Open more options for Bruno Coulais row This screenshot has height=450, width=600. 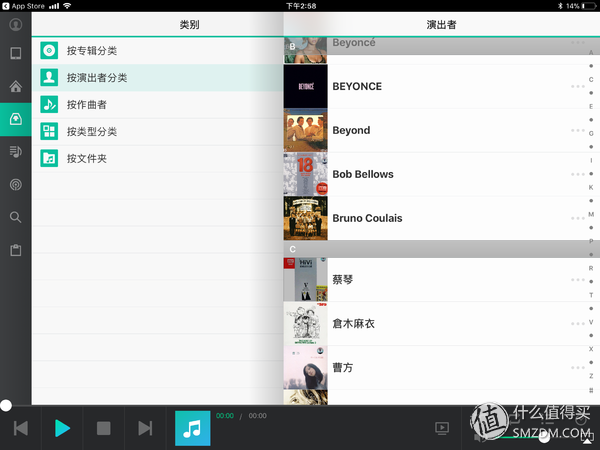coord(577,218)
